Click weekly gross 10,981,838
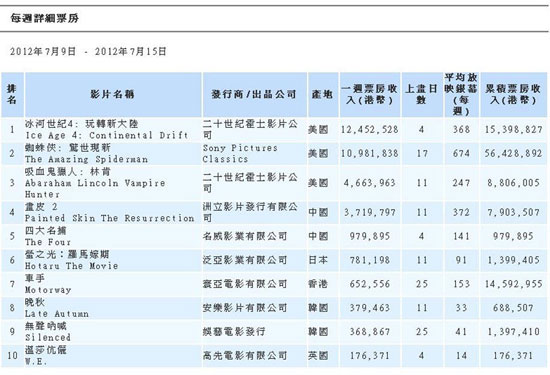Viewport: 550px width, 375px height. (x=370, y=154)
